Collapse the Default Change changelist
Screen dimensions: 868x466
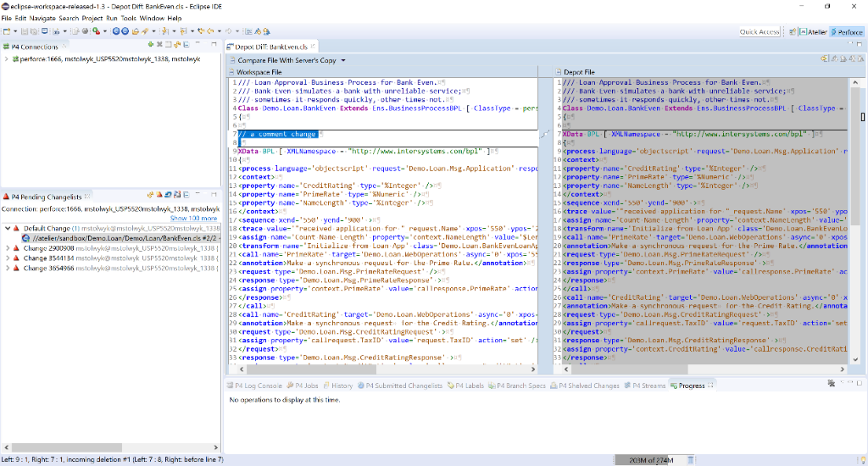coord(7,228)
